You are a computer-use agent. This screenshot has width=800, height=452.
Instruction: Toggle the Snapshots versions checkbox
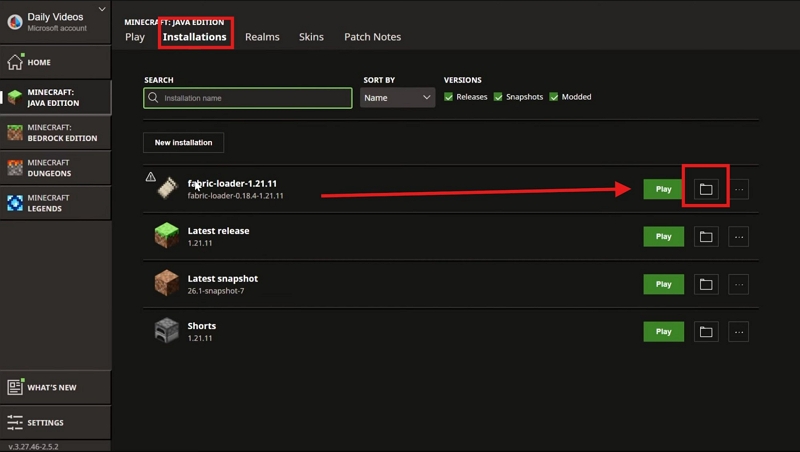(x=498, y=97)
